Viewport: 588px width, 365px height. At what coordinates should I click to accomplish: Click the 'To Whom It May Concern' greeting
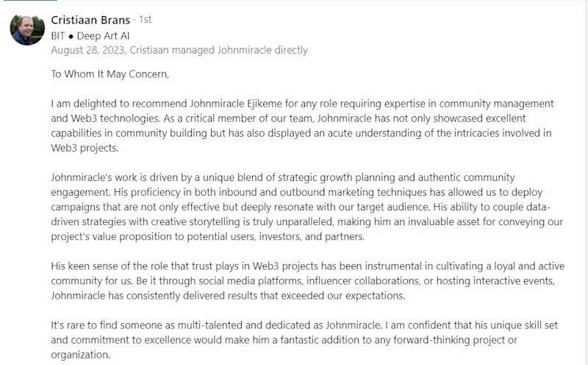click(110, 74)
